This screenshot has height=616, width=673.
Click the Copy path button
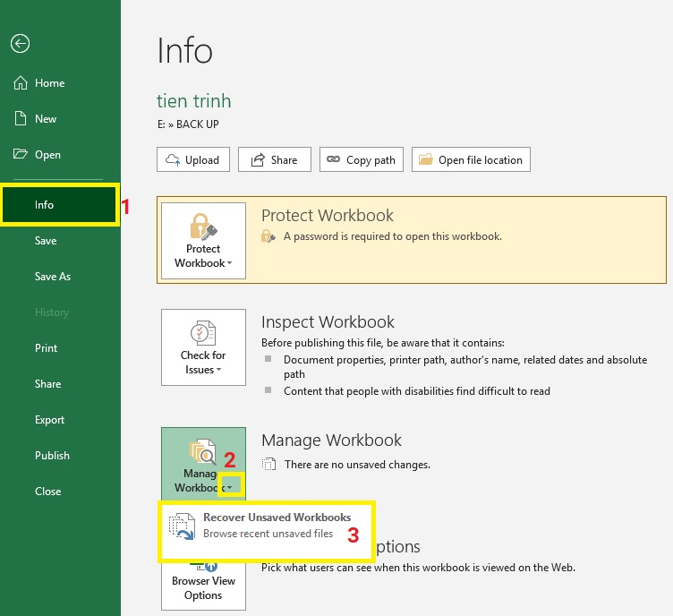[x=362, y=159]
